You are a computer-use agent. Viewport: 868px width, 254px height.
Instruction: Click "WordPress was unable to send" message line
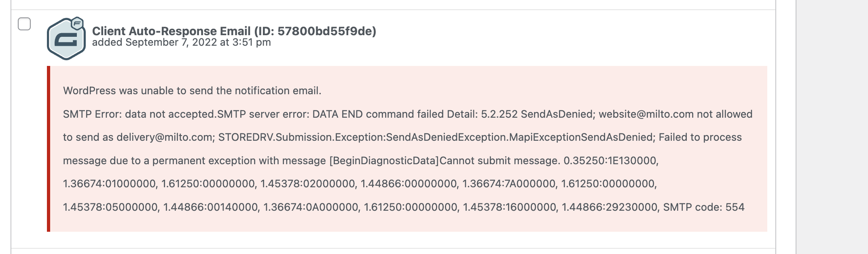pyautogui.click(x=192, y=91)
